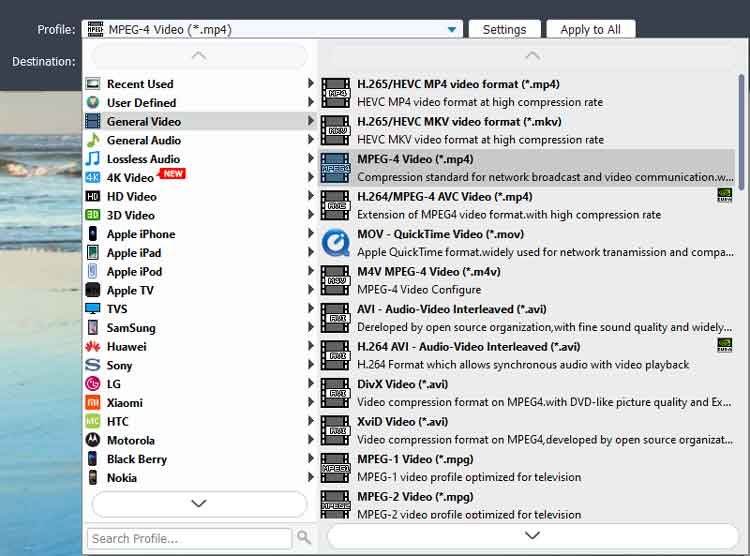This screenshot has height=556, width=750.
Task: Click the category list down chevron
Action: (x=199, y=503)
